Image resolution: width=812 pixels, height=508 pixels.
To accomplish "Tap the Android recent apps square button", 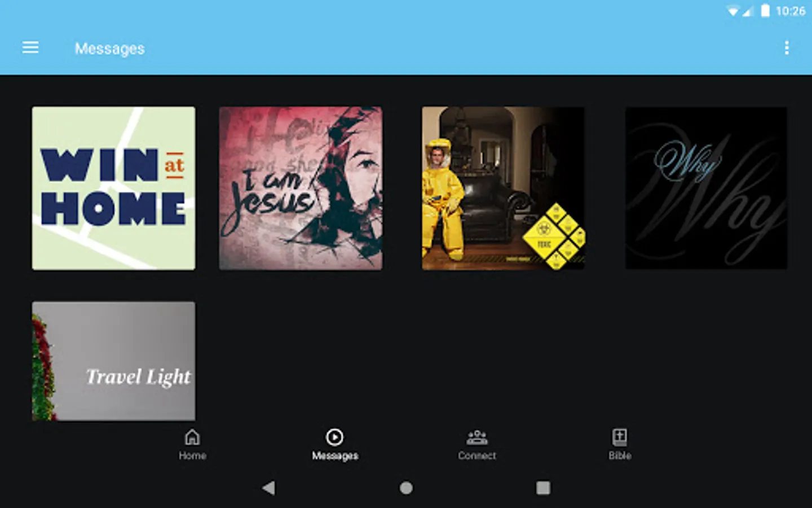I will pyautogui.click(x=543, y=488).
